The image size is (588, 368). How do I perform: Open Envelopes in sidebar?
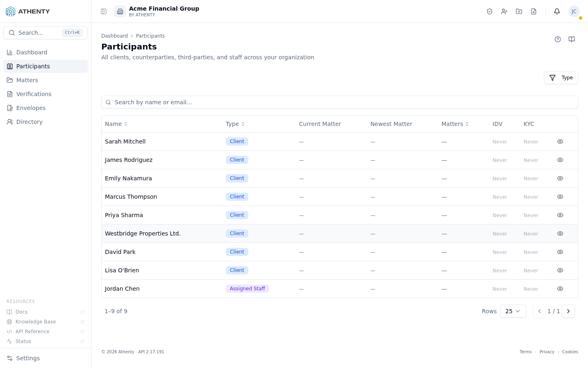(45, 108)
